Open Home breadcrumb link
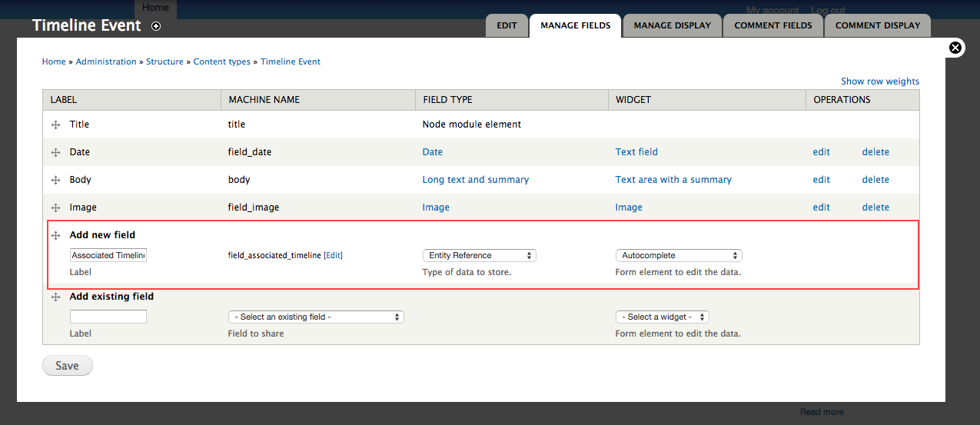The image size is (980, 425). 54,61
